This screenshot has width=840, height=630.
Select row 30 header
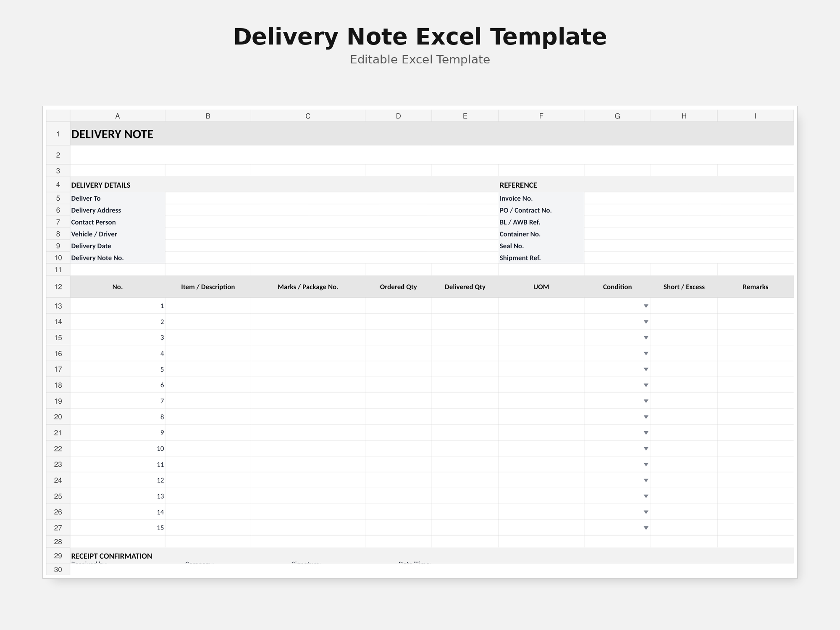point(58,570)
